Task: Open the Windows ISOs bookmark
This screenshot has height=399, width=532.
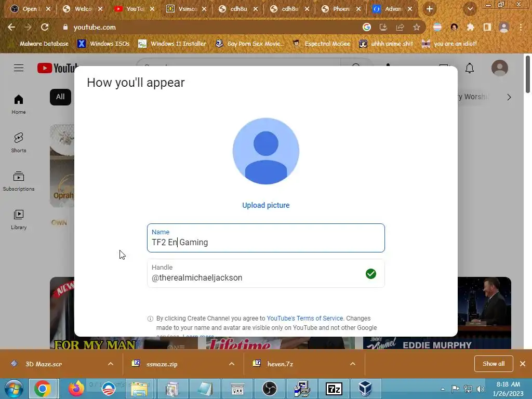Action: 103,44
